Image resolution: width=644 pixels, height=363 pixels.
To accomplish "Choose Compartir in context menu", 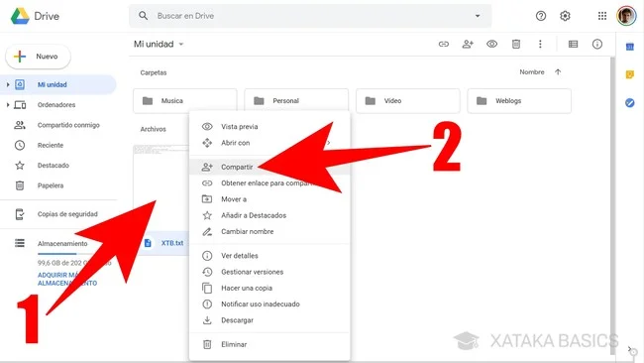I will [x=269, y=167].
